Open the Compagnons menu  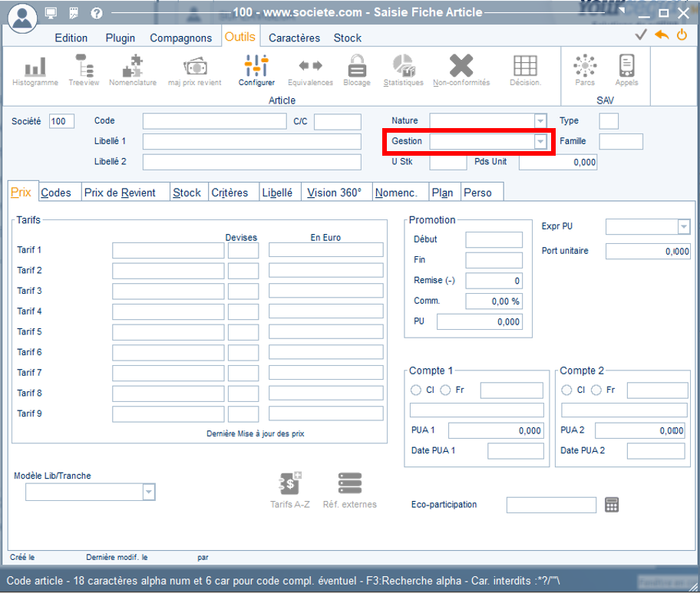point(181,38)
